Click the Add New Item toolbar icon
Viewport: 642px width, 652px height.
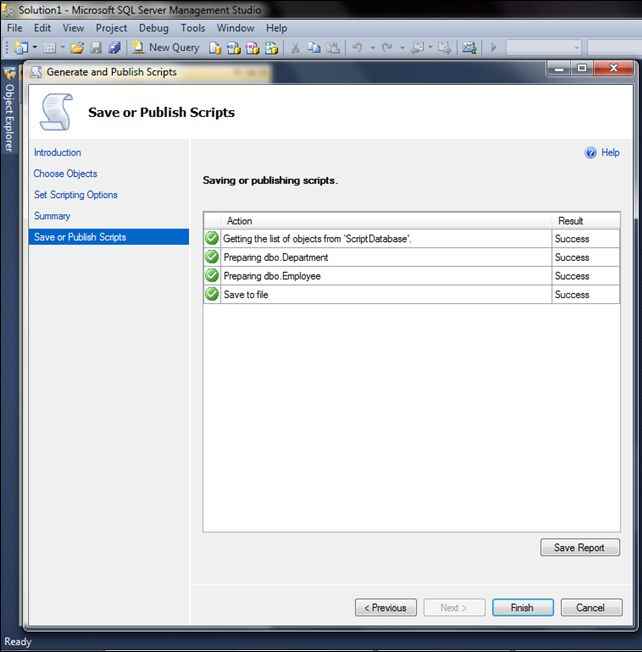click(x=49, y=48)
